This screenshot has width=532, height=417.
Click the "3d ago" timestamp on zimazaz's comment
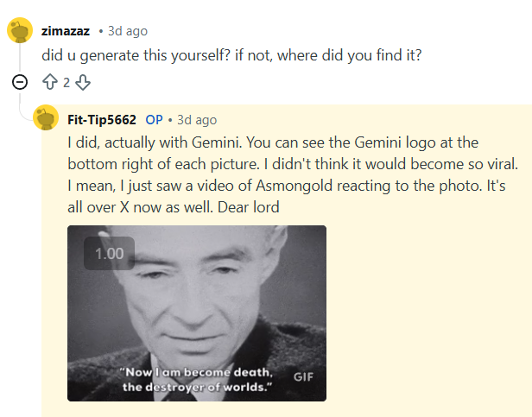click(126, 31)
